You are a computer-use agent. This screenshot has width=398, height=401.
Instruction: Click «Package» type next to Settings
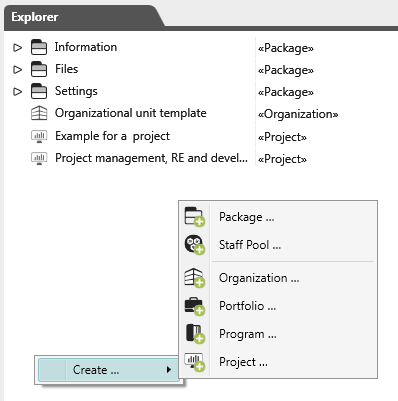coord(286,92)
